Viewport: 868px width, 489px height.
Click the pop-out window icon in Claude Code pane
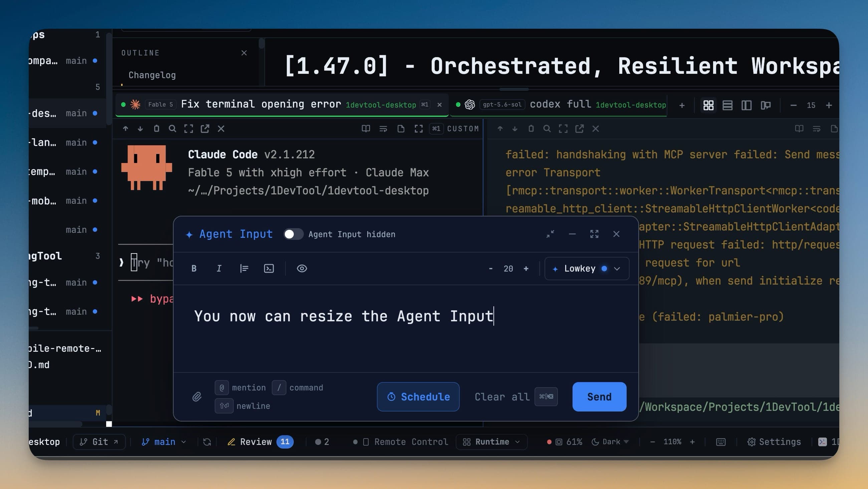tap(205, 129)
